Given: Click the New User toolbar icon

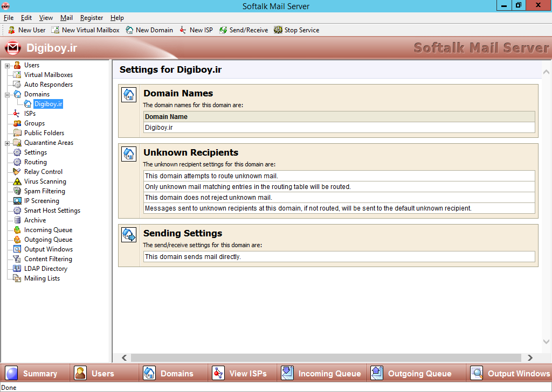Looking at the screenshot, I should point(12,30).
